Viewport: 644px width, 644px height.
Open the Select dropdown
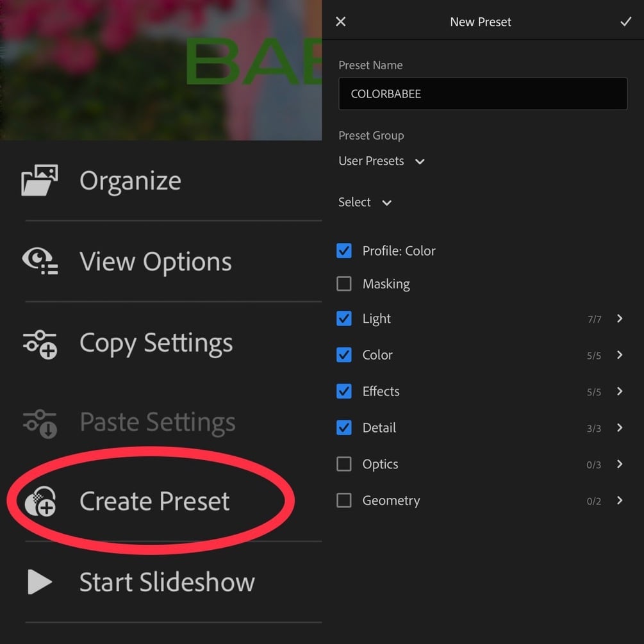[365, 202]
